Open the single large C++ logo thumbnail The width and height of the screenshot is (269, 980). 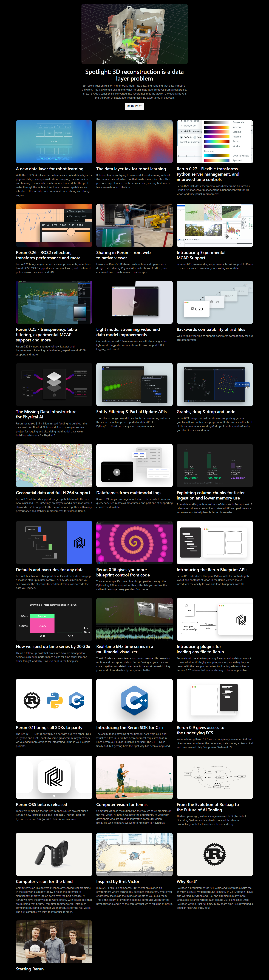point(135,700)
